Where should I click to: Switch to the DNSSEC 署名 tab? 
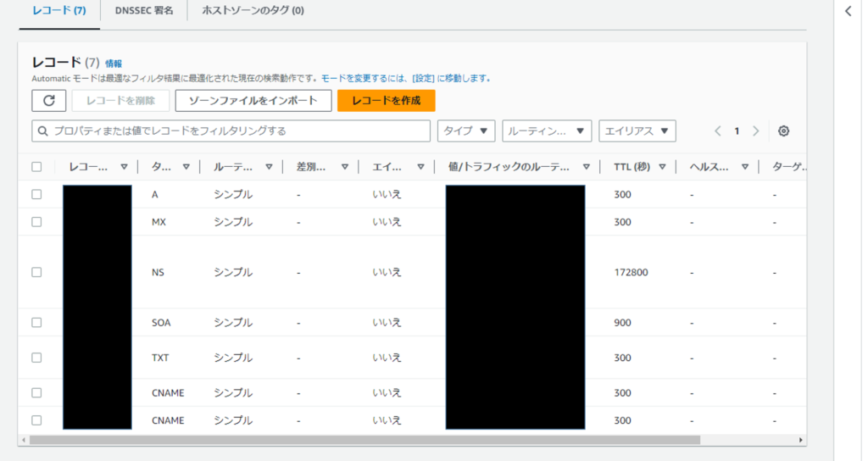(x=144, y=11)
